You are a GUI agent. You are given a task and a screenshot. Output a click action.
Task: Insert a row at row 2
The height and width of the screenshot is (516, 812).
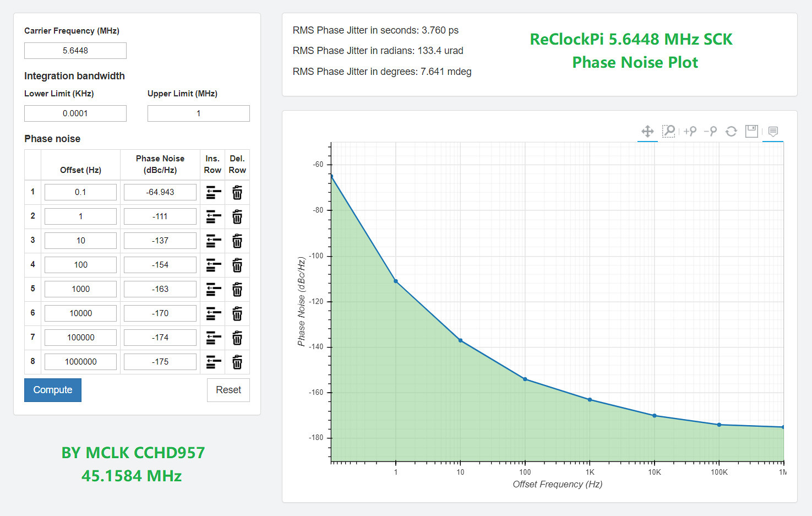click(213, 217)
